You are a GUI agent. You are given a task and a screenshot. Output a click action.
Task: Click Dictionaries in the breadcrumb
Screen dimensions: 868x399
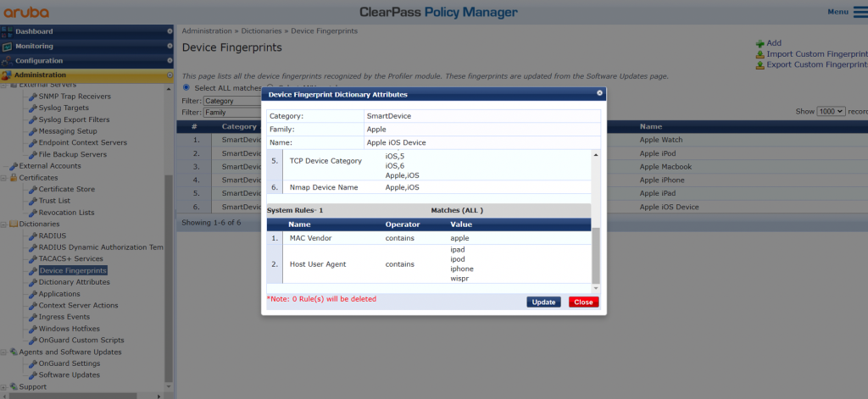pos(261,31)
